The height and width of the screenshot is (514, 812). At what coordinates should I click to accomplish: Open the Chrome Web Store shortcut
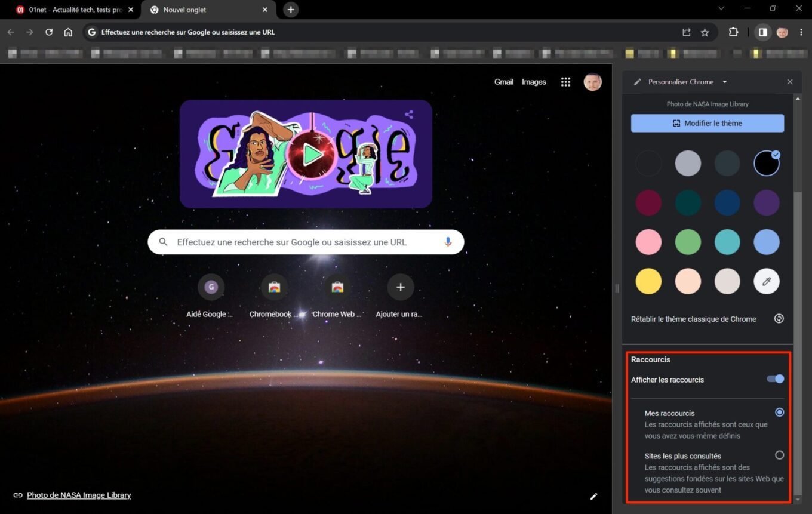point(337,296)
